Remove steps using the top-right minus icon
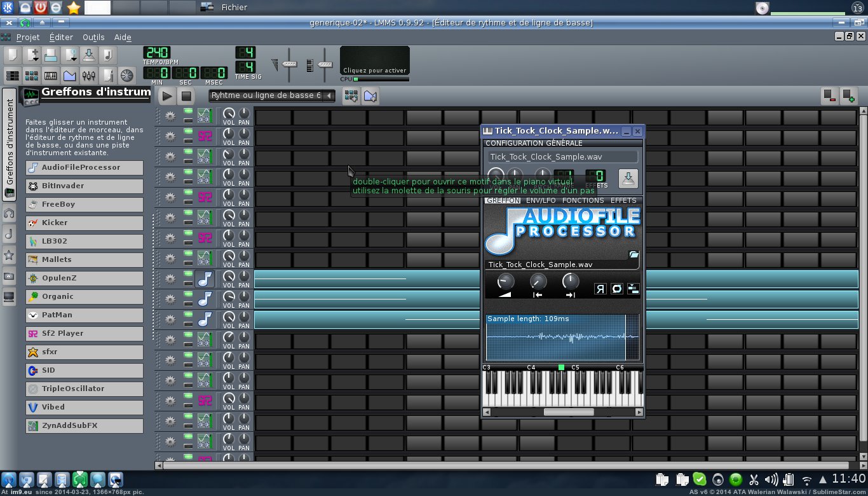 (x=830, y=96)
